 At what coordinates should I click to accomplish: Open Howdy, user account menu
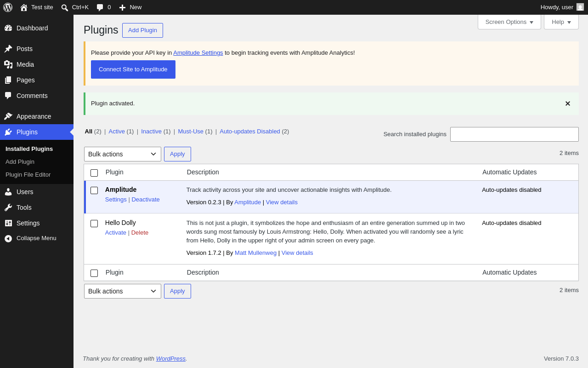click(x=562, y=7)
